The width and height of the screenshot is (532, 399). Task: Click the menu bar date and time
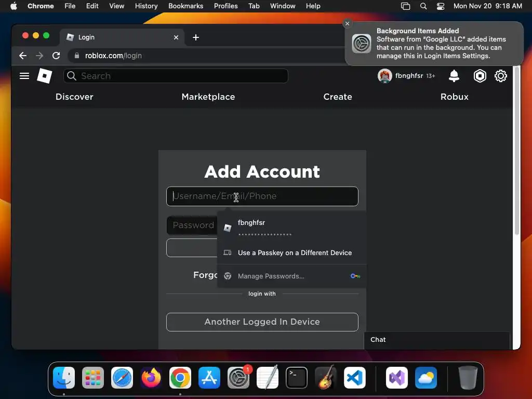coord(487,6)
